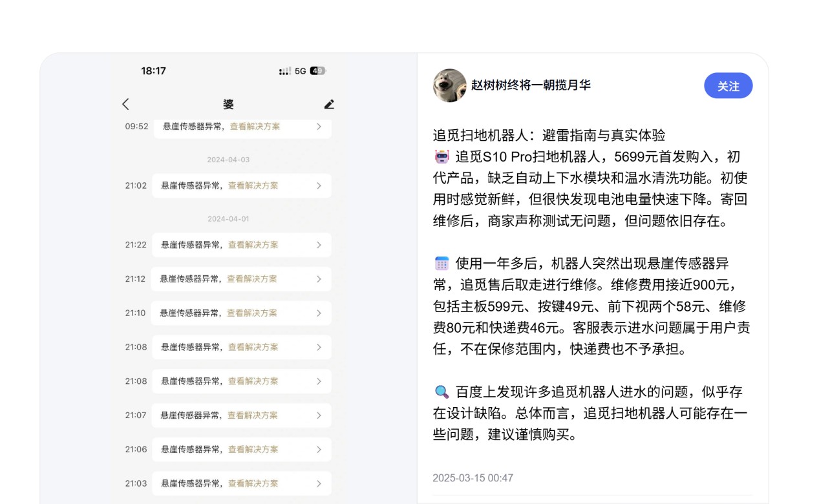Click the line ending 建议谨慎购买
The image size is (819, 504).
click(x=504, y=434)
